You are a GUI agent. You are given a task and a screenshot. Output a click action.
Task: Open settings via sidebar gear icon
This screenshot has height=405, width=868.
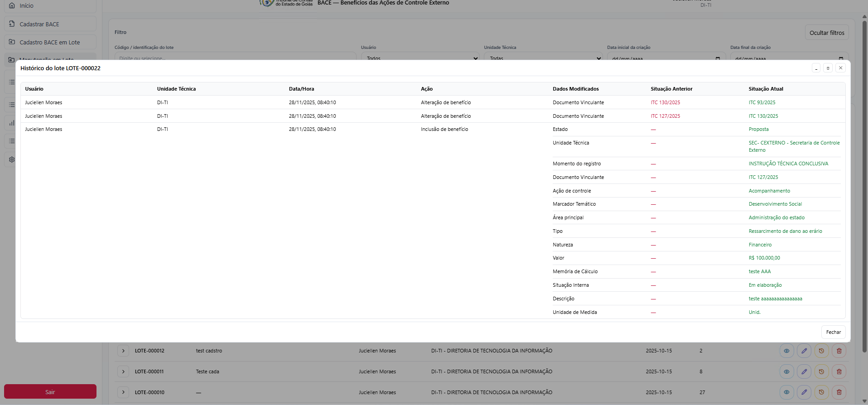point(12,159)
